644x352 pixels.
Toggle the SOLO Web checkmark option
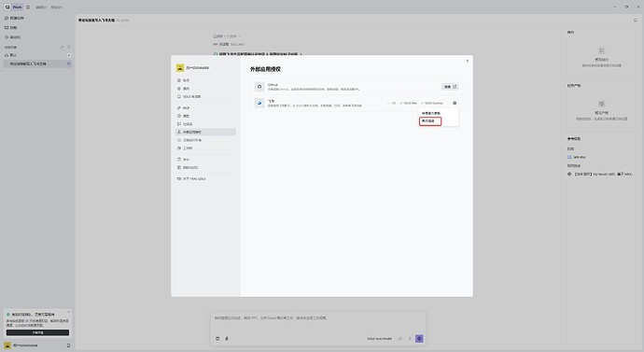(408, 103)
